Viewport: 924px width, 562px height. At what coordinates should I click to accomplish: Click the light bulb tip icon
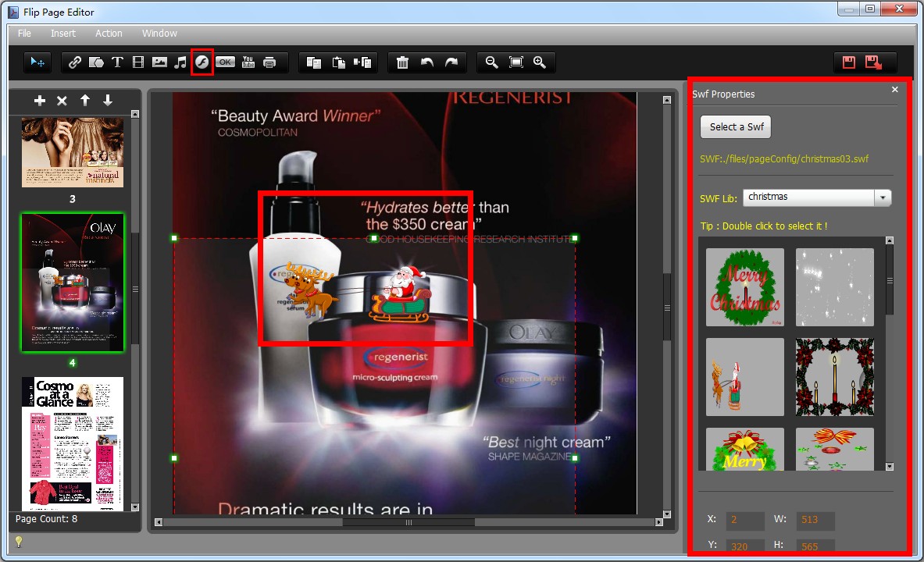19,542
